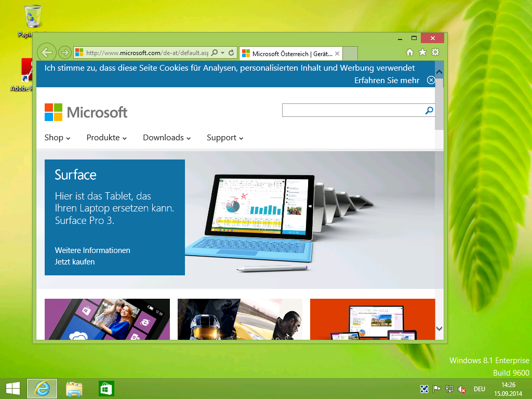Viewport: 532px width, 399px height.
Task: Click the muted volume speaker icon
Action: tap(462, 389)
